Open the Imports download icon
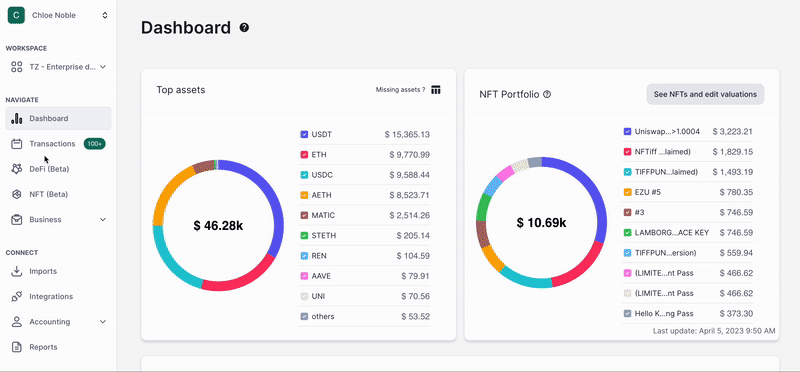 click(x=17, y=271)
